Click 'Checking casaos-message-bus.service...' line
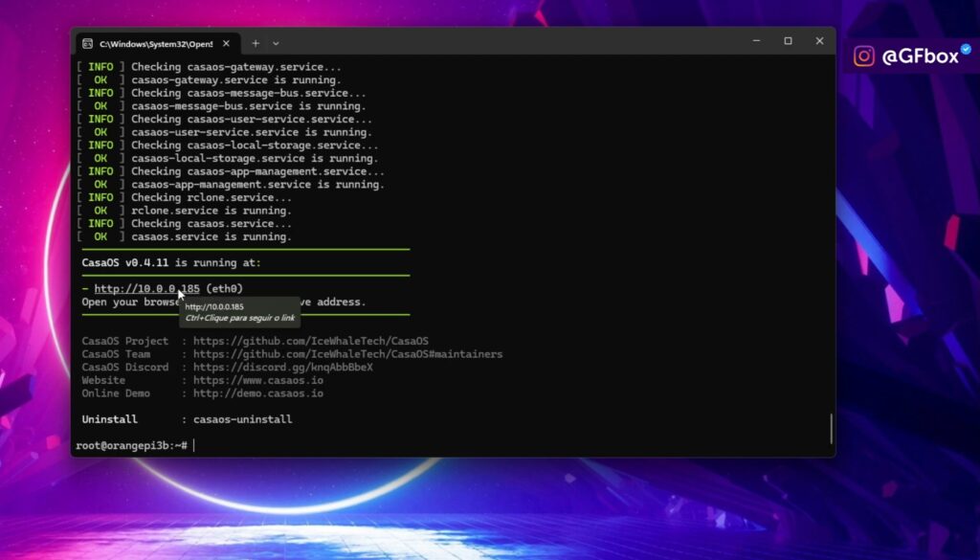 click(x=249, y=93)
